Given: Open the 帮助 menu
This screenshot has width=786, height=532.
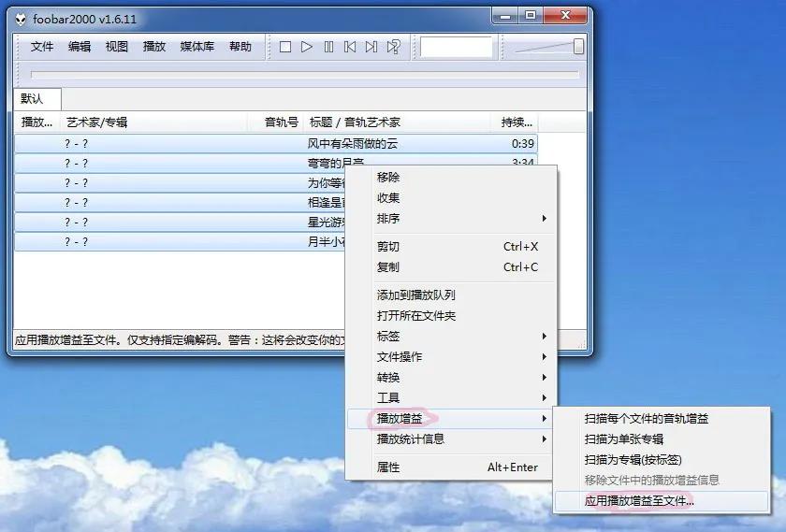Looking at the screenshot, I should tap(240, 47).
